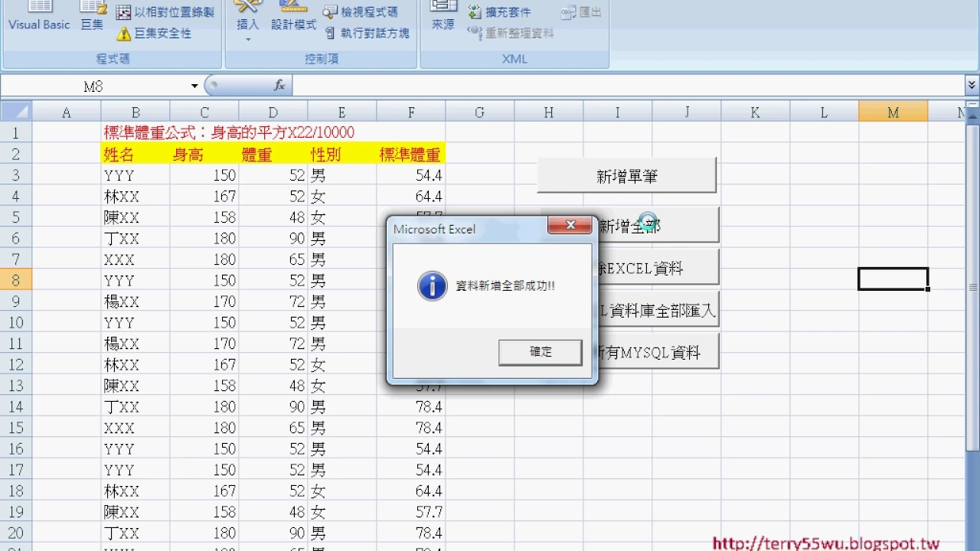Image resolution: width=980 pixels, height=551 pixels.
Task: Select weight 90 in row 14
Action: [x=273, y=406]
